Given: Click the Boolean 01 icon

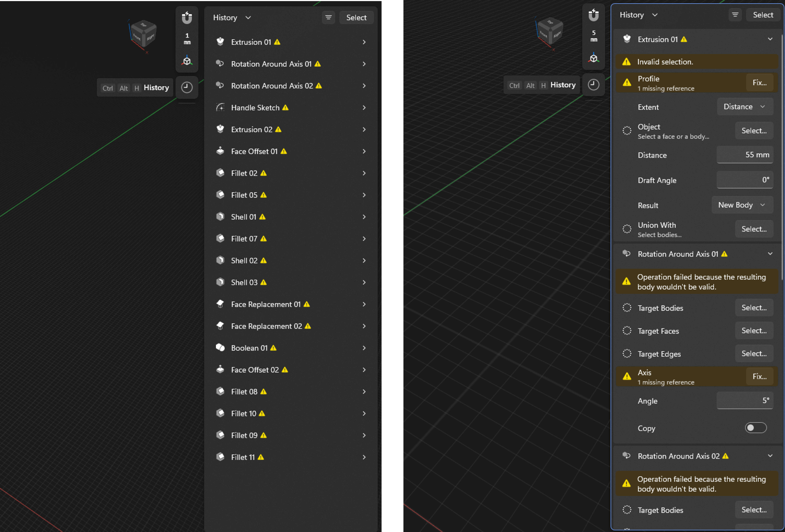Looking at the screenshot, I should tap(220, 348).
